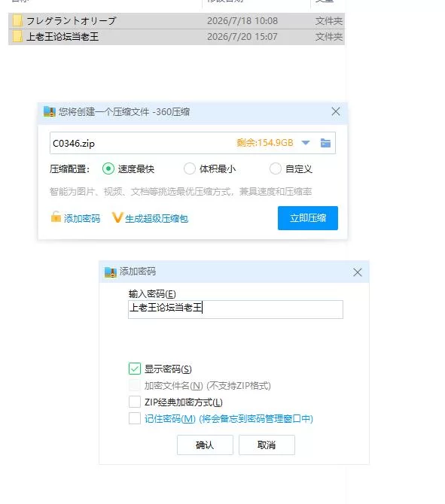Click the 取消 button
The image size is (445, 504).
tap(267, 445)
